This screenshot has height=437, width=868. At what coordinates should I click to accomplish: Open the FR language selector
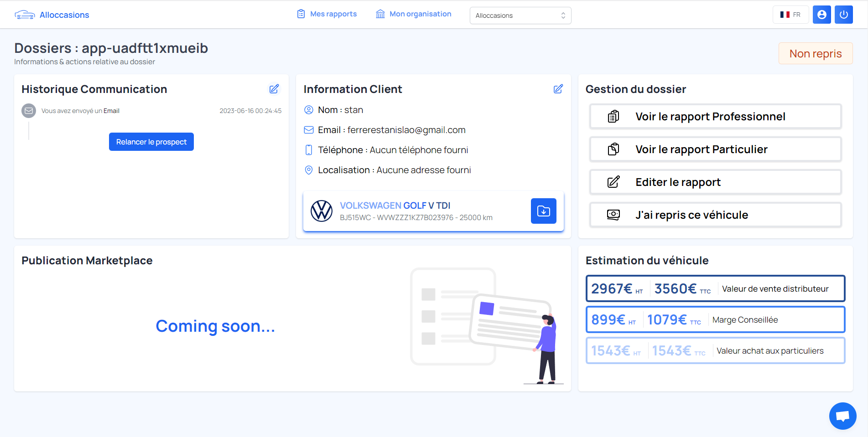coord(790,15)
